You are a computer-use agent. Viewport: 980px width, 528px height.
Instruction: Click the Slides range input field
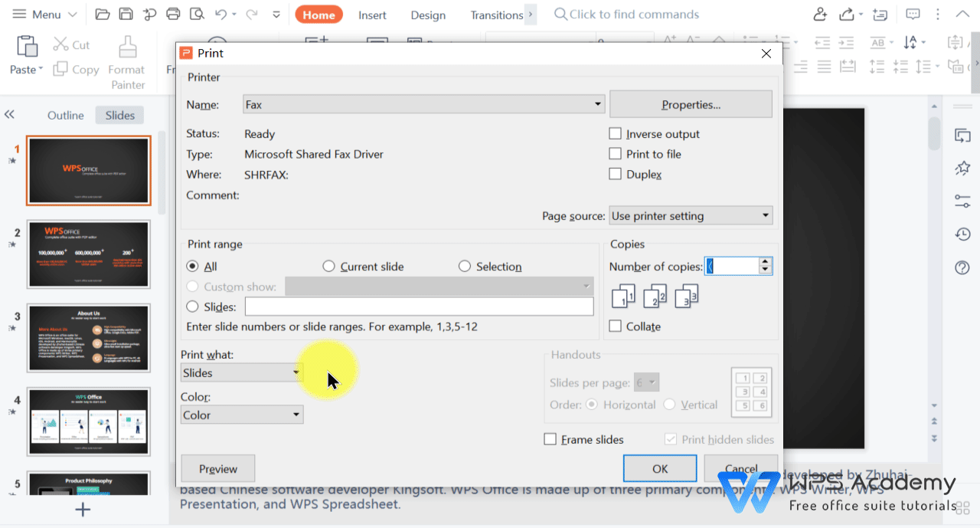point(419,307)
